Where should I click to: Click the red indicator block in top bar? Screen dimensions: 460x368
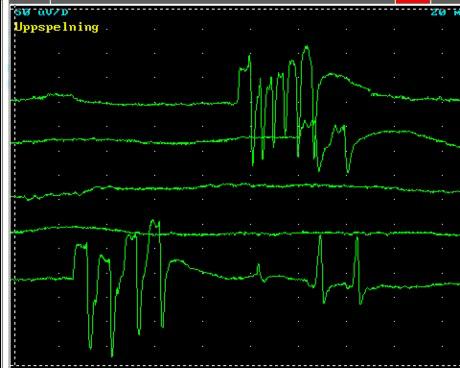tap(412, 2)
